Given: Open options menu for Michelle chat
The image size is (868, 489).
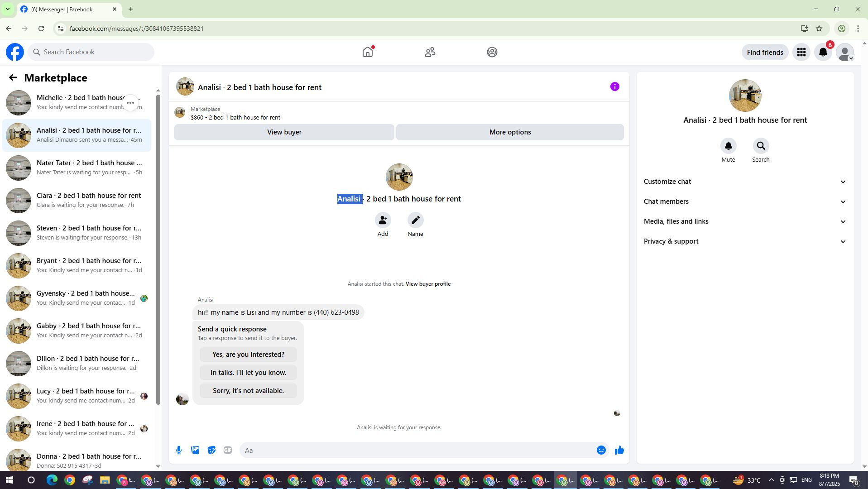Looking at the screenshot, I should (130, 103).
